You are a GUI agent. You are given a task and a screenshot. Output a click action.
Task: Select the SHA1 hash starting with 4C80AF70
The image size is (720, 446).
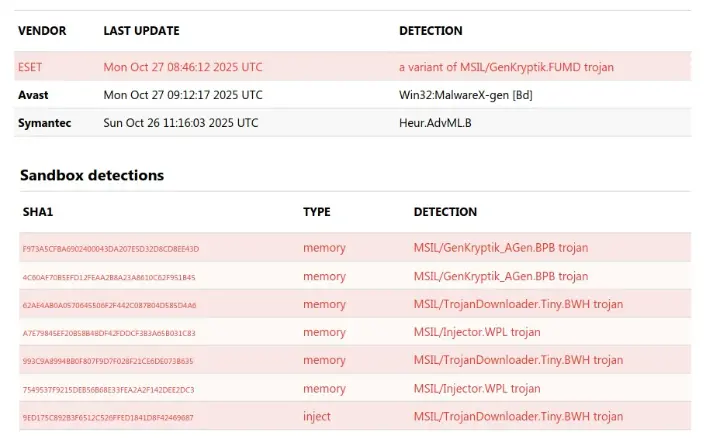(x=108, y=276)
